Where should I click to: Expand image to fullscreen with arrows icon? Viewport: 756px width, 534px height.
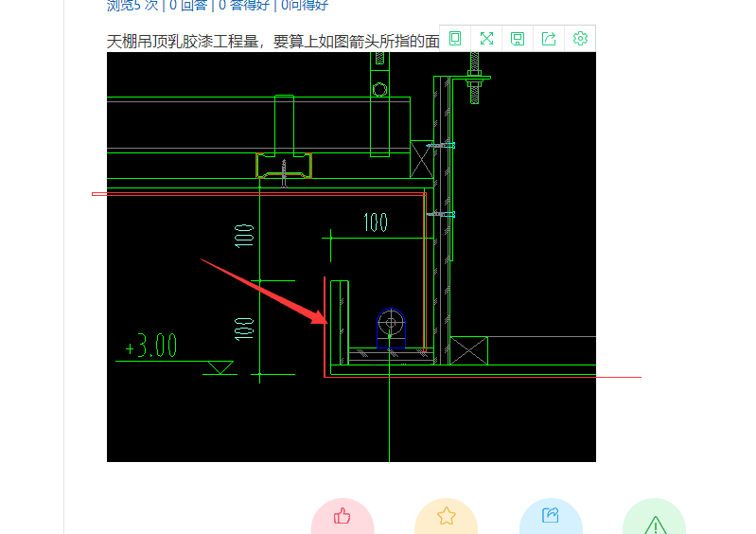pos(486,39)
